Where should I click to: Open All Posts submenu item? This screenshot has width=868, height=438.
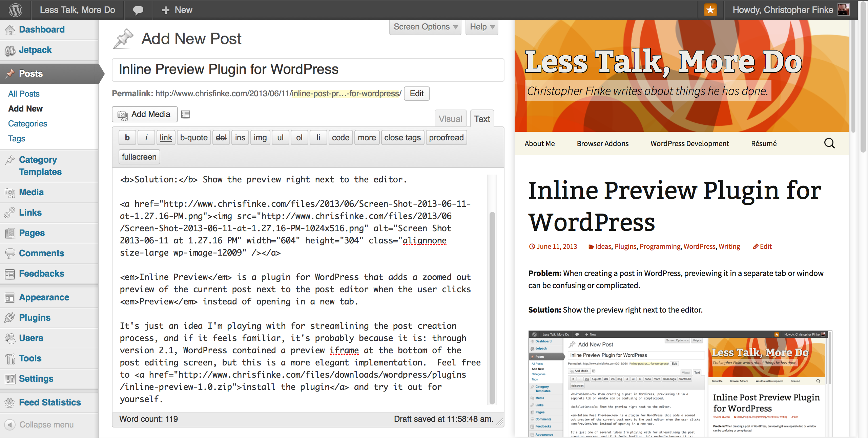[x=24, y=94]
